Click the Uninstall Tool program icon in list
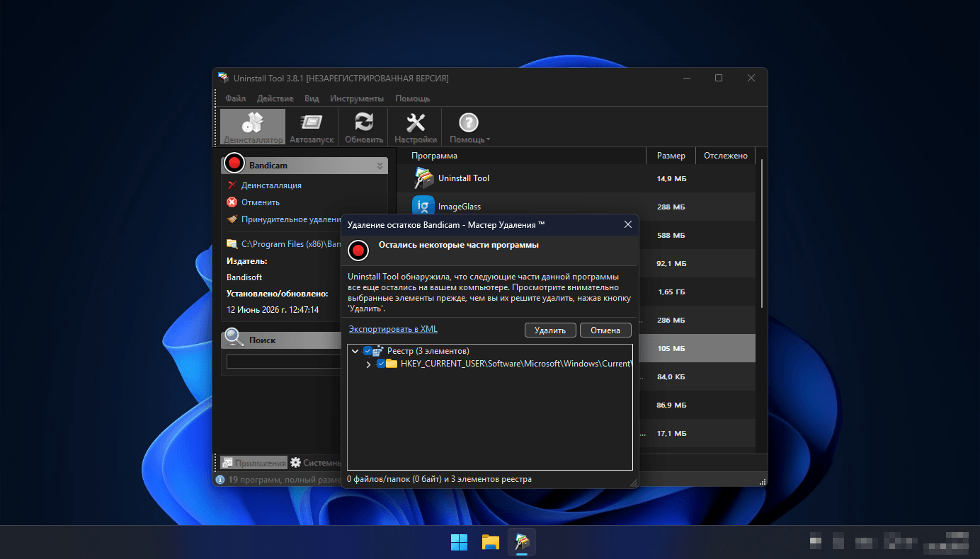The width and height of the screenshot is (980, 559). point(423,178)
